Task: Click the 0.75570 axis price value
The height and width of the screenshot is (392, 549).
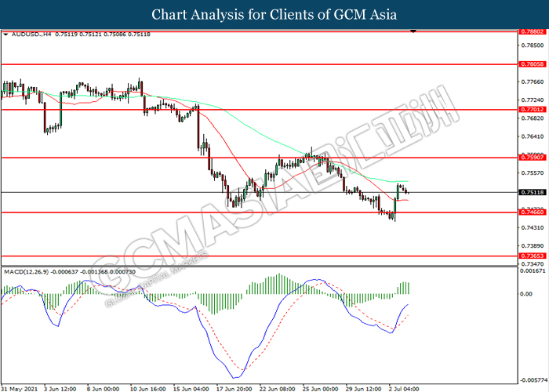Action: [533, 173]
